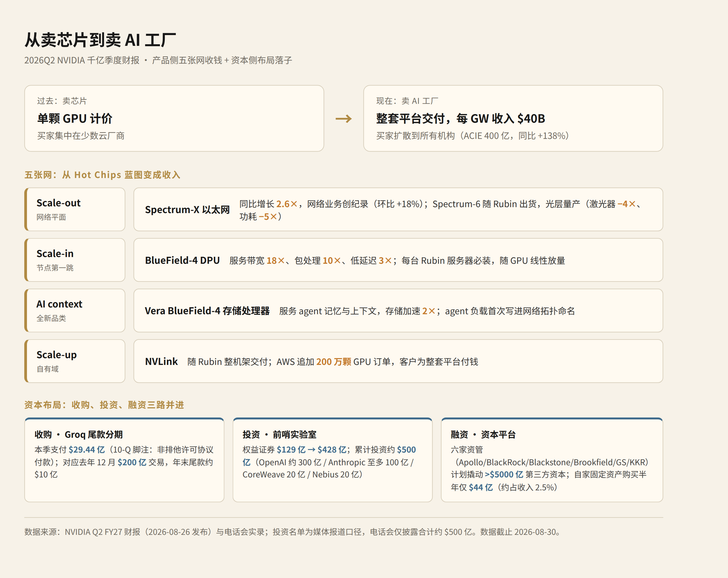Click the 数据来源 footnote line

coord(293,532)
